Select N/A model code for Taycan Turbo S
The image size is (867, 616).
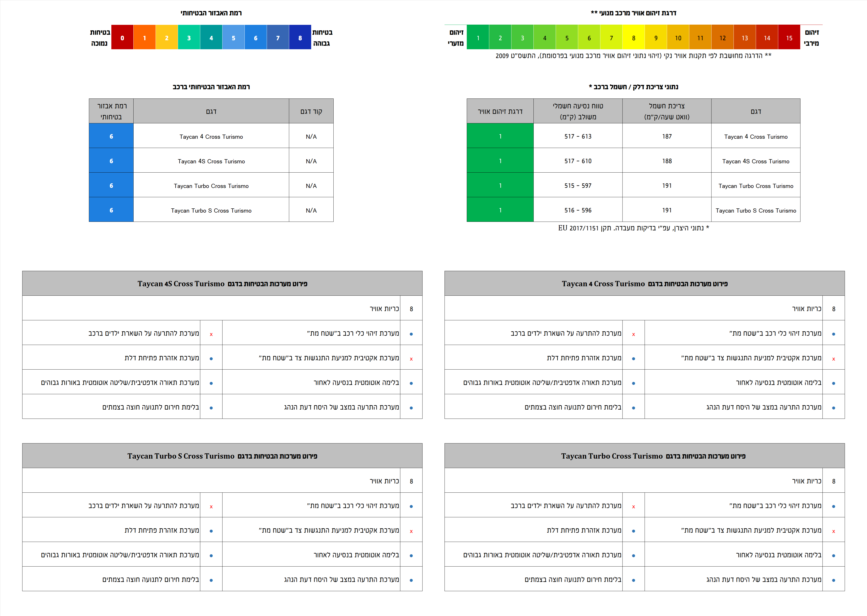[x=311, y=210]
